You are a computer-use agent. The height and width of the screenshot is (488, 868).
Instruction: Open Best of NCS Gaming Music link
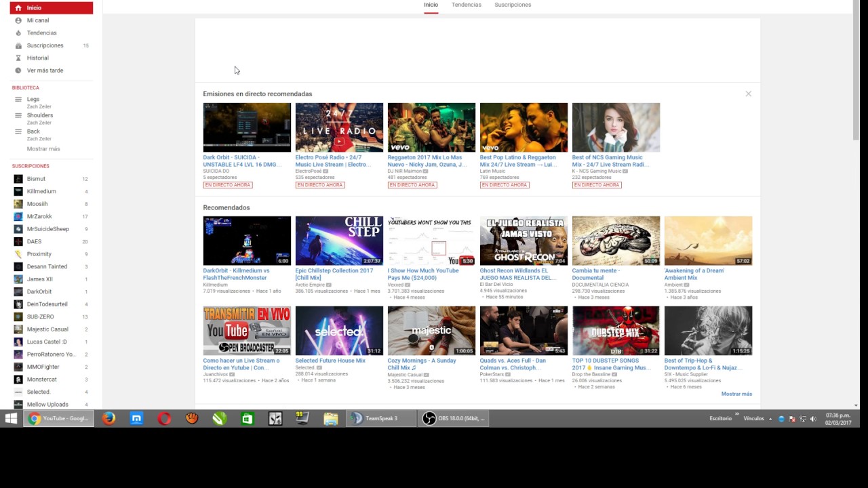(x=610, y=161)
